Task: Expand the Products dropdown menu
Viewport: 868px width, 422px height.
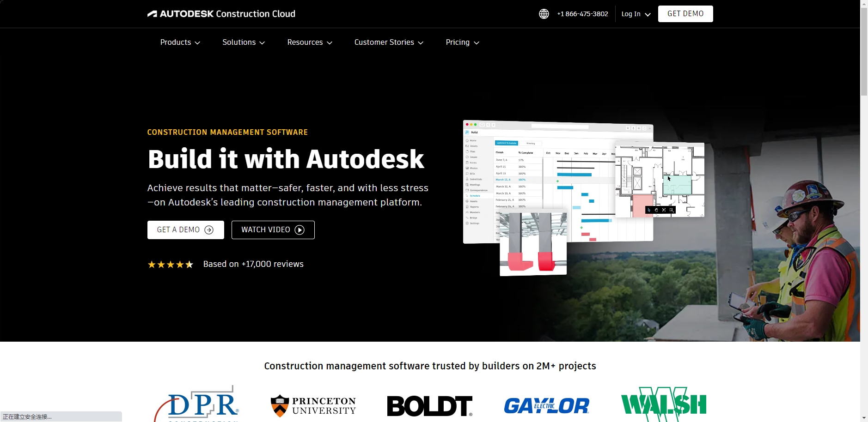Action: coord(180,42)
